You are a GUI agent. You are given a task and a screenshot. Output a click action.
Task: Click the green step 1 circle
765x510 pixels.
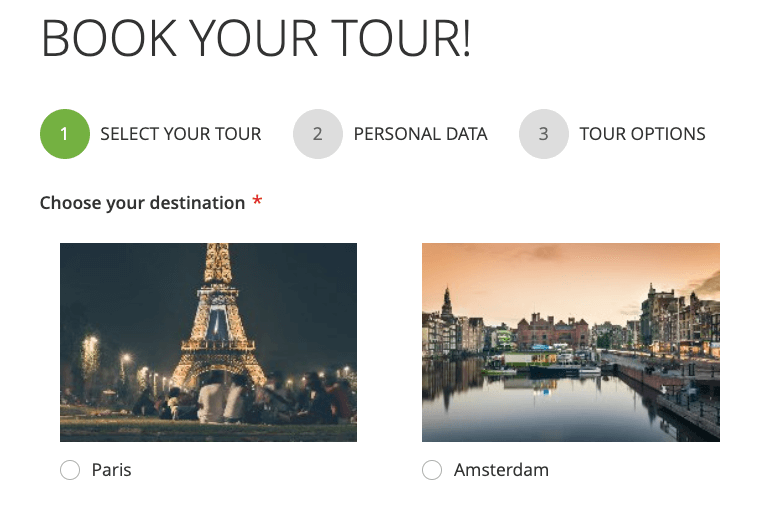[x=64, y=134]
